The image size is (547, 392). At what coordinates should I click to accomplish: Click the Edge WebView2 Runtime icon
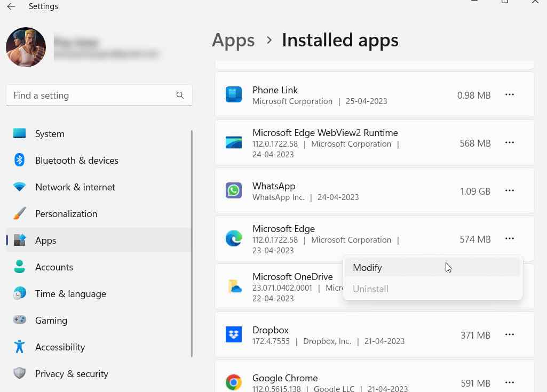click(x=234, y=143)
